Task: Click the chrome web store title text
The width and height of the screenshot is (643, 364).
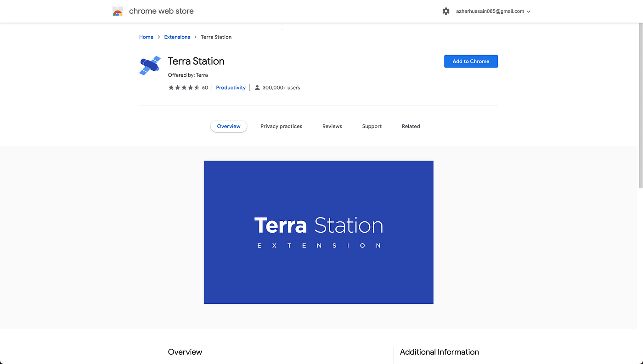Action: click(161, 11)
